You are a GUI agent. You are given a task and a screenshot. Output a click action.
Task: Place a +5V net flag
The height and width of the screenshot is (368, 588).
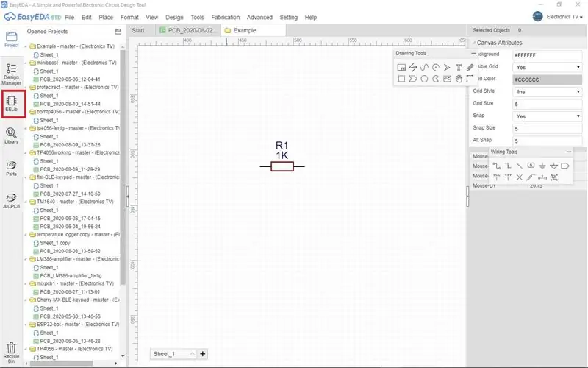[x=508, y=177]
